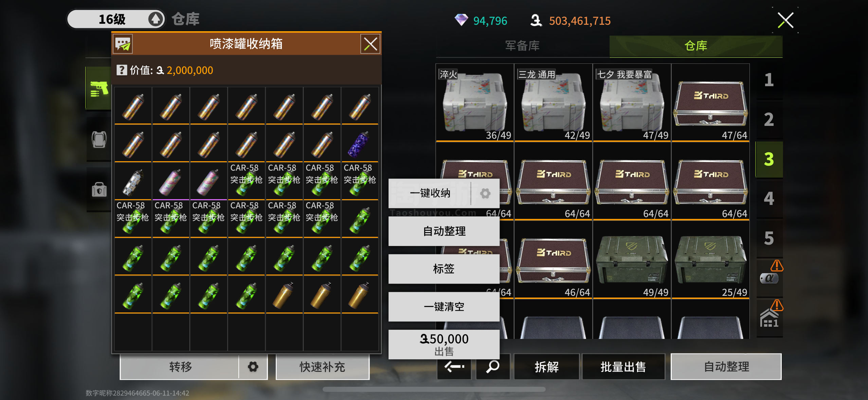Open the one-key storage gear settings
868x400 pixels.
click(485, 193)
